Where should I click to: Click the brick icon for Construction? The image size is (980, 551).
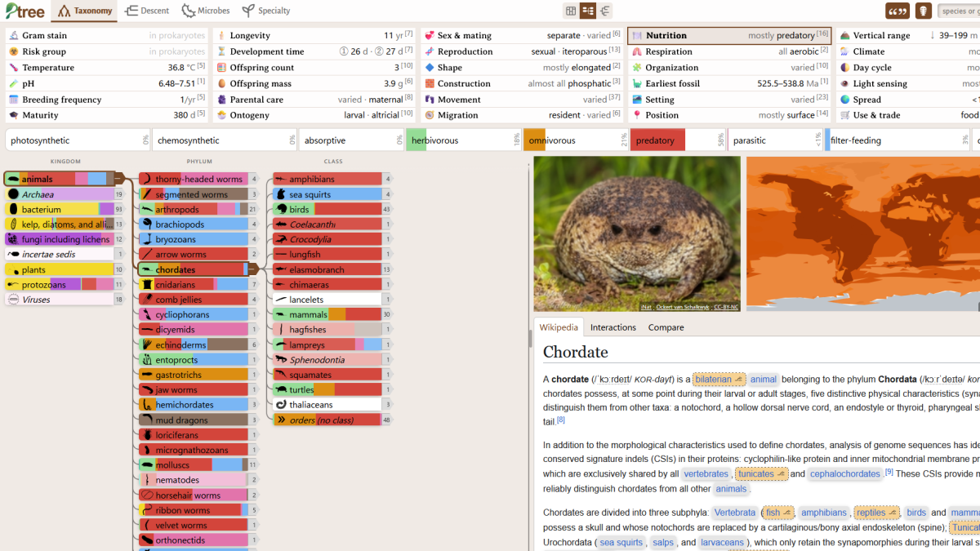pos(430,83)
